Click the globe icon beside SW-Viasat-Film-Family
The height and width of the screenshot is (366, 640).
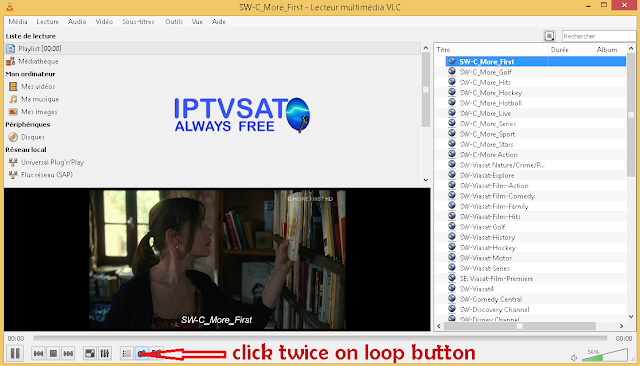(x=451, y=206)
